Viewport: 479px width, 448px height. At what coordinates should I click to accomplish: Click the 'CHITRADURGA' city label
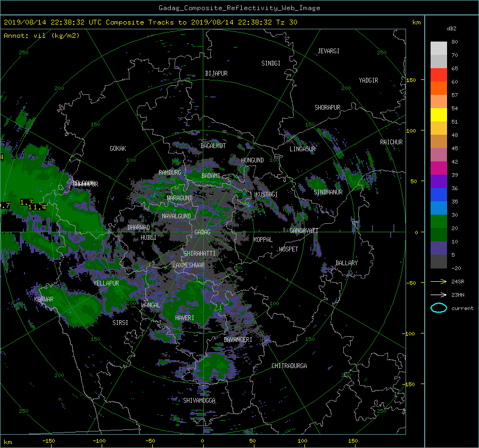[x=290, y=366]
